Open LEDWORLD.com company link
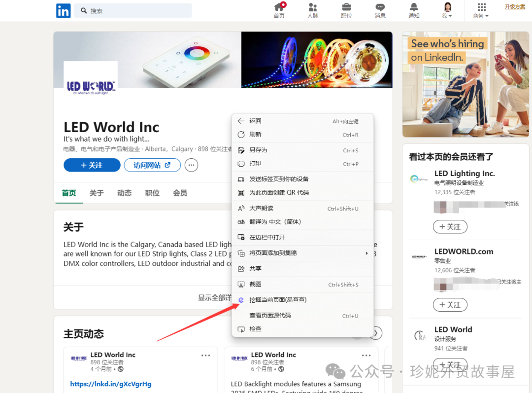Viewport: 532px width, 393px height. (x=464, y=251)
